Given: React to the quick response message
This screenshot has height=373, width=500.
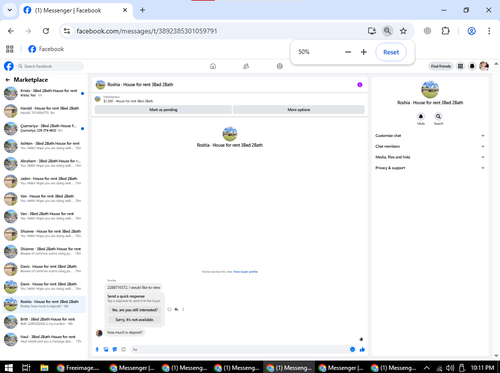Looking at the screenshot, I should click(x=169, y=309).
